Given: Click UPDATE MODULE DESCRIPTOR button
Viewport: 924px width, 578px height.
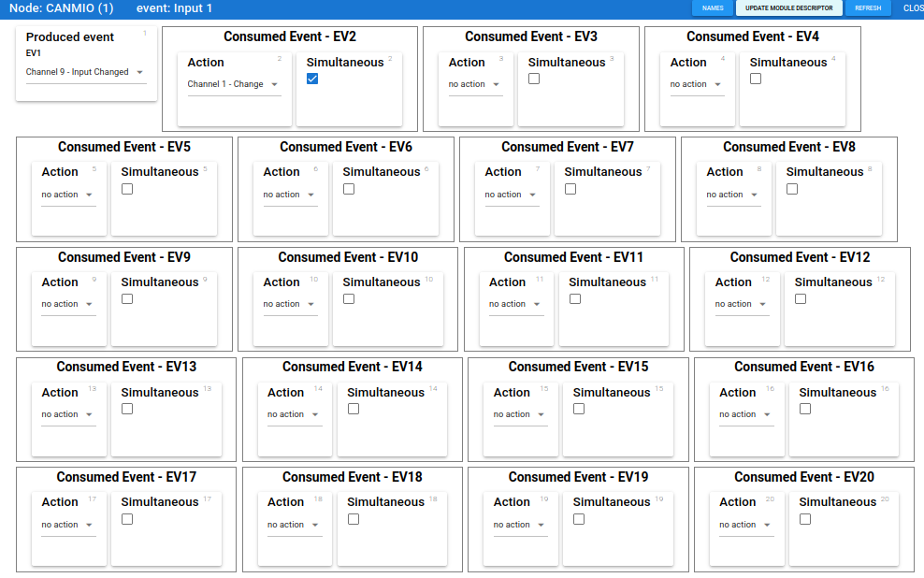Looking at the screenshot, I should tap(788, 8).
